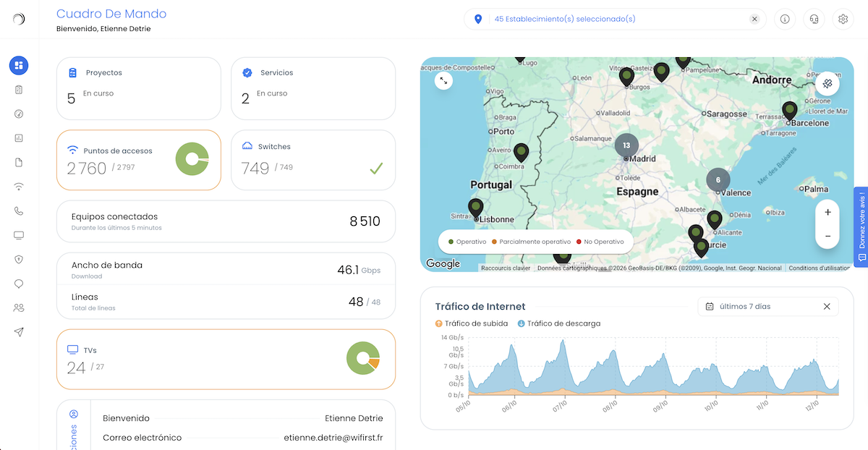Select the Barcelone map pin
This screenshot has width=868, height=450.
tap(790, 111)
